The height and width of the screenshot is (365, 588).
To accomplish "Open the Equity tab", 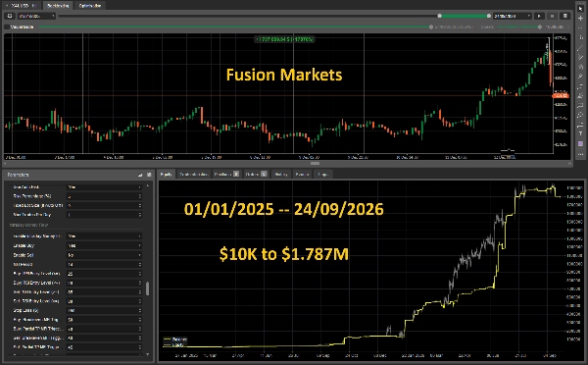I will click(166, 175).
